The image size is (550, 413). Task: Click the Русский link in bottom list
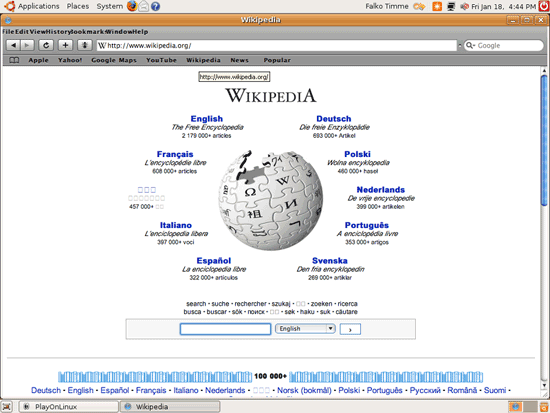point(425,390)
